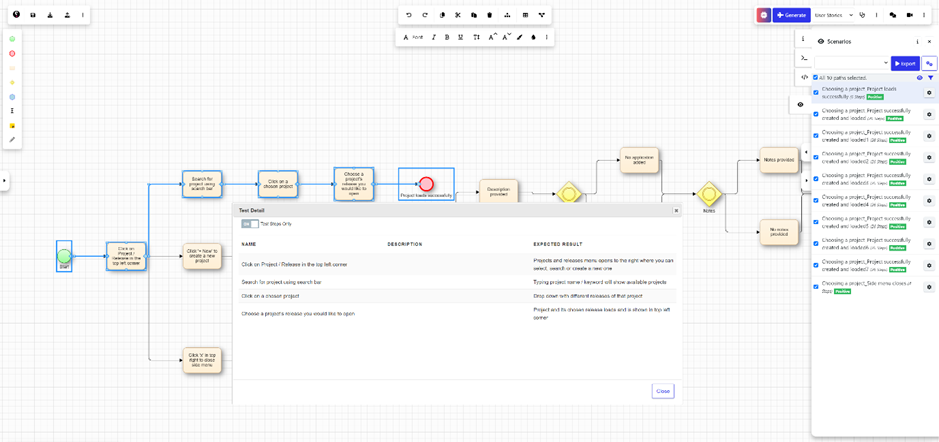Click the link icon button beside Export

pyautogui.click(x=929, y=63)
